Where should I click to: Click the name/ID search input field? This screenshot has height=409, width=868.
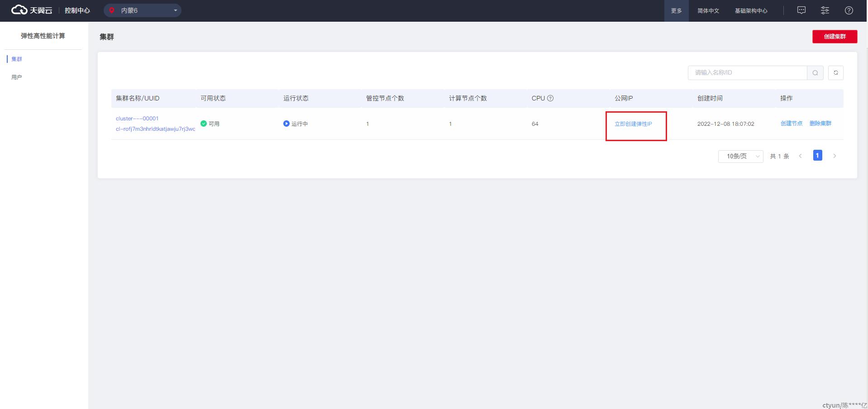(747, 73)
